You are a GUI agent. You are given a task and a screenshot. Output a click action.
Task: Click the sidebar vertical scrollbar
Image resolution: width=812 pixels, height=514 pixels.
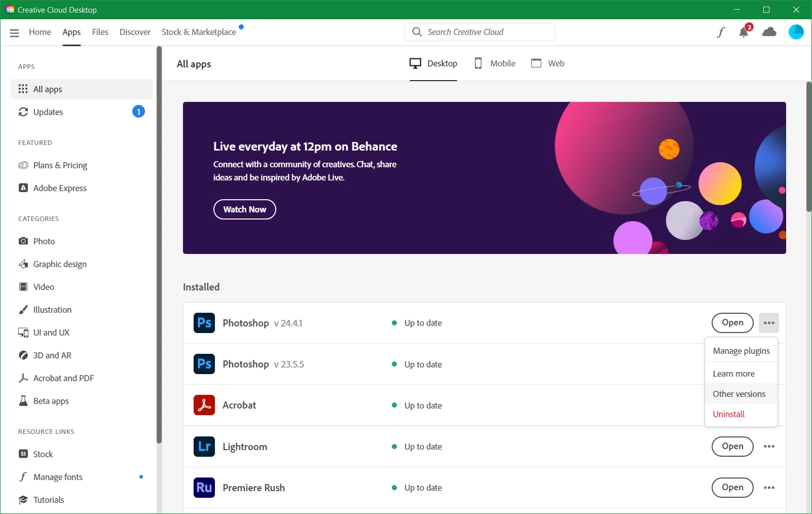point(159,245)
